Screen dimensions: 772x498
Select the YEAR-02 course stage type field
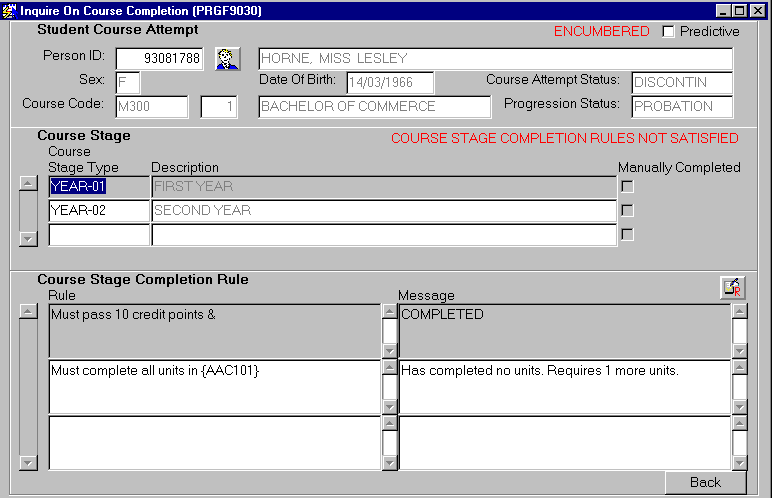click(98, 211)
